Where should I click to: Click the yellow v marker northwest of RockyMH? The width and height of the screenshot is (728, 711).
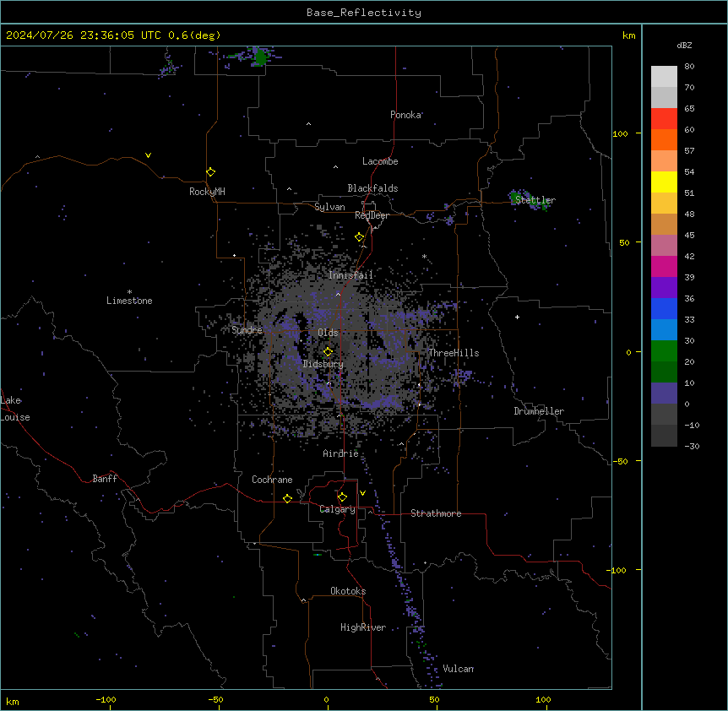point(148,155)
